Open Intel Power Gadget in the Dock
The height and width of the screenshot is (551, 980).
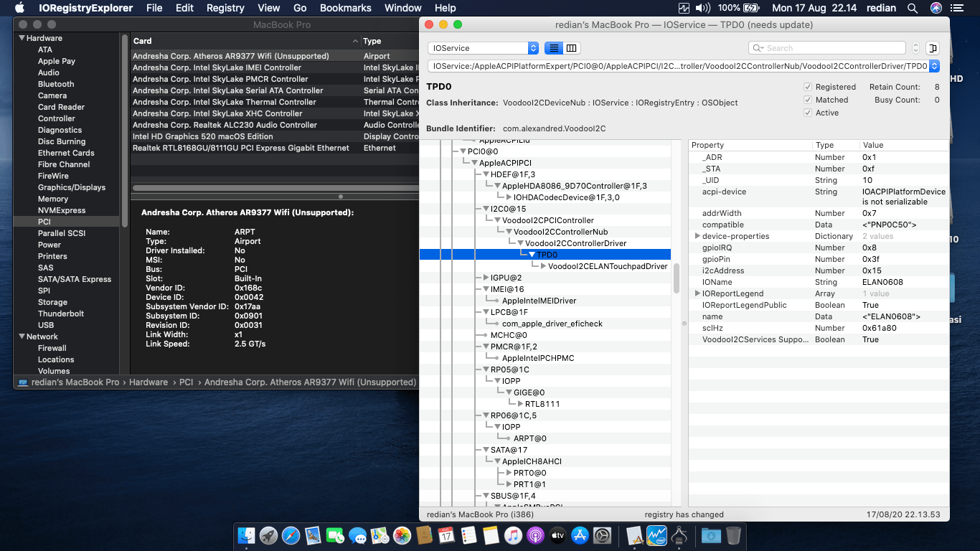point(657,535)
